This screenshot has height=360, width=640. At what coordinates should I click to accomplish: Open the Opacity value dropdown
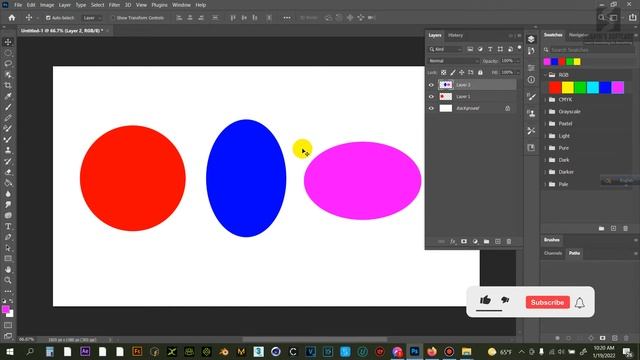518,61
